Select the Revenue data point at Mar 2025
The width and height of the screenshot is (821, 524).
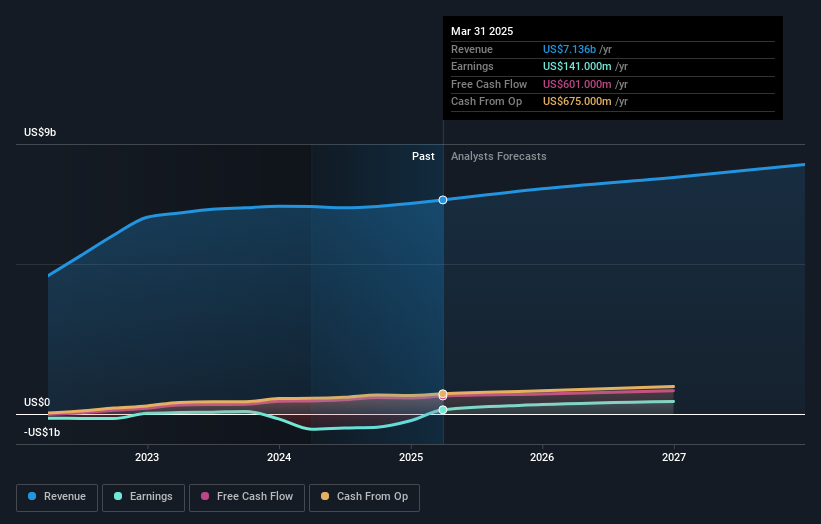point(443,200)
